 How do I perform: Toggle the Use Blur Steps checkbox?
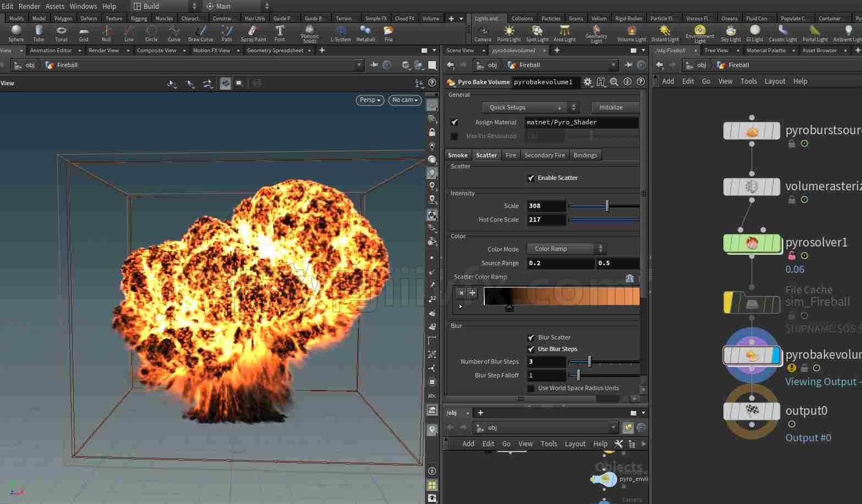(x=531, y=349)
